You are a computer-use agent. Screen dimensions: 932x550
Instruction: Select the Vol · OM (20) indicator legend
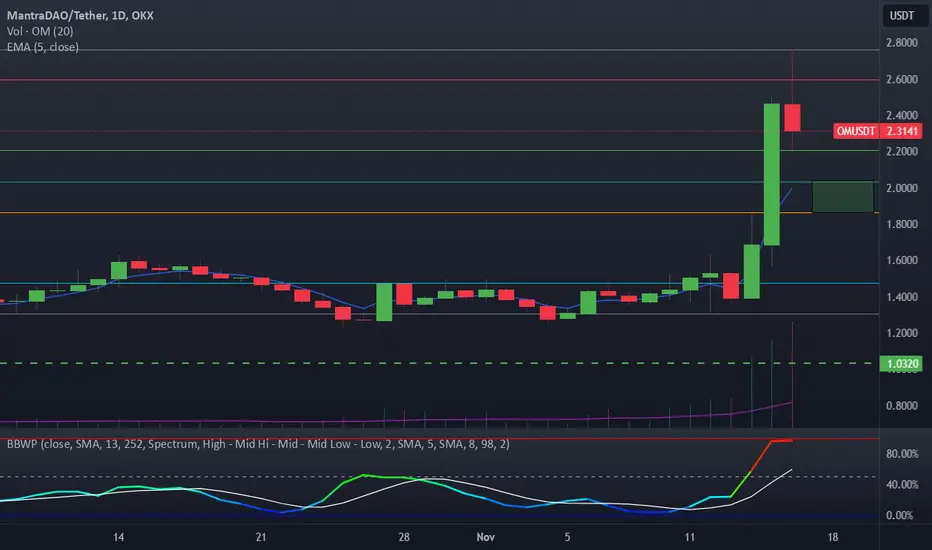coord(40,31)
